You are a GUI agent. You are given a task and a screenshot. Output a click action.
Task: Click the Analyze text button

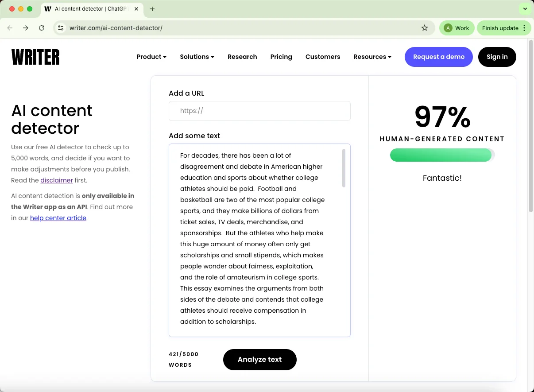pyautogui.click(x=259, y=359)
